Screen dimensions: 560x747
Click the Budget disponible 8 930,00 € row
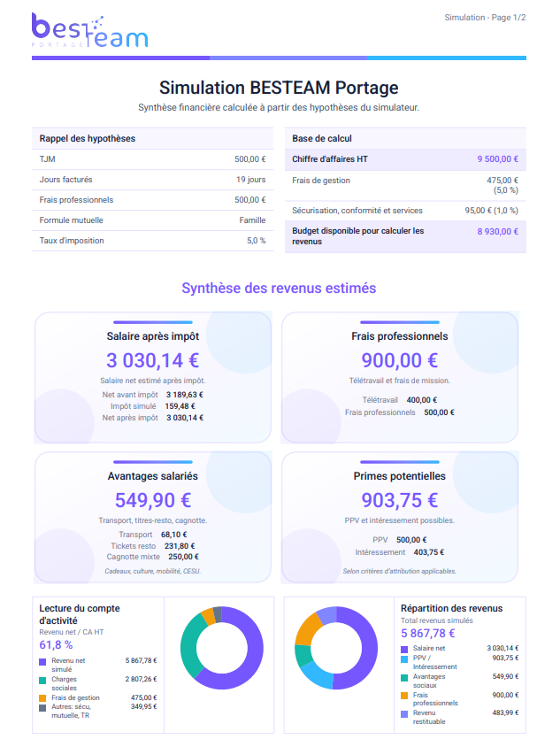405,236
